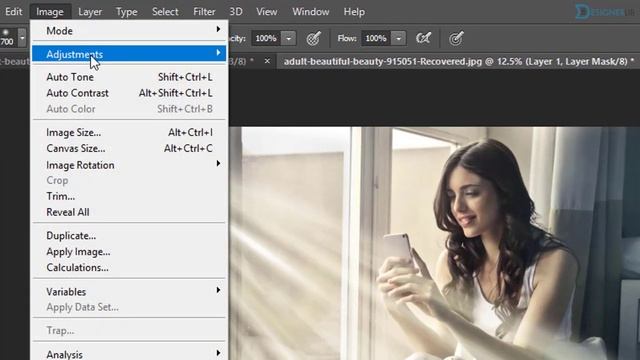This screenshot has width=640, height=360.
Task: Open the Select menu
Action: click(x=165, y=11)
